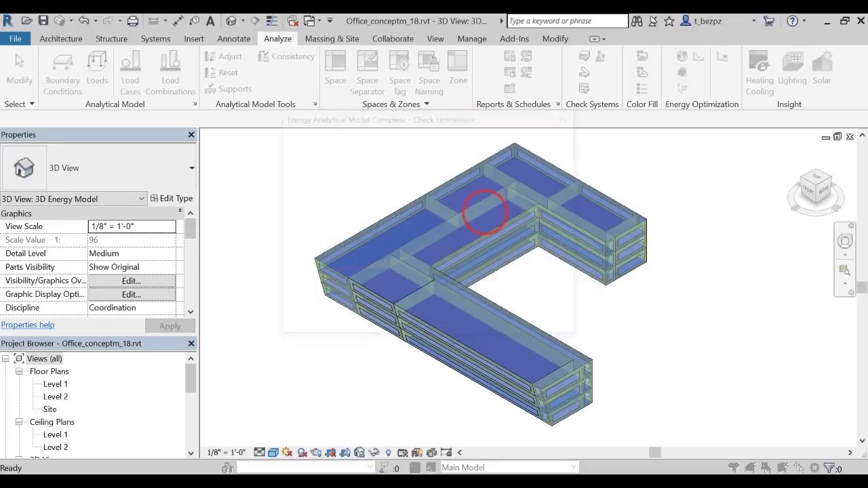Click Temporary Hide/Isolate glasses icon
The image size is (868, 488).
tap(374, 452)
